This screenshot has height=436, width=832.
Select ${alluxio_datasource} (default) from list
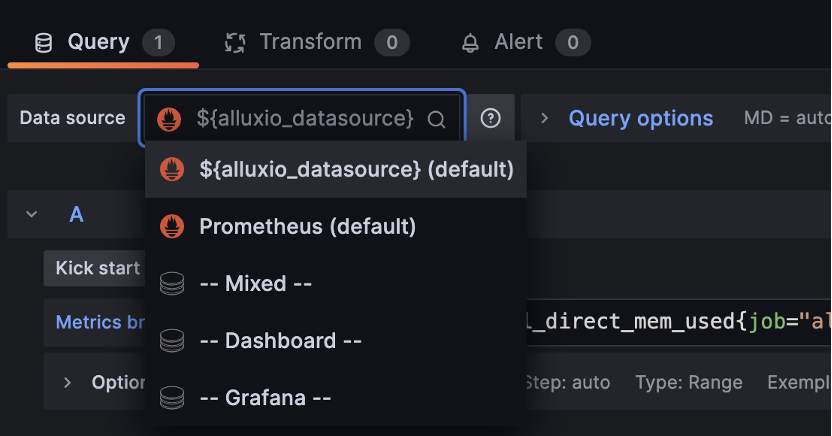point(336,170)
